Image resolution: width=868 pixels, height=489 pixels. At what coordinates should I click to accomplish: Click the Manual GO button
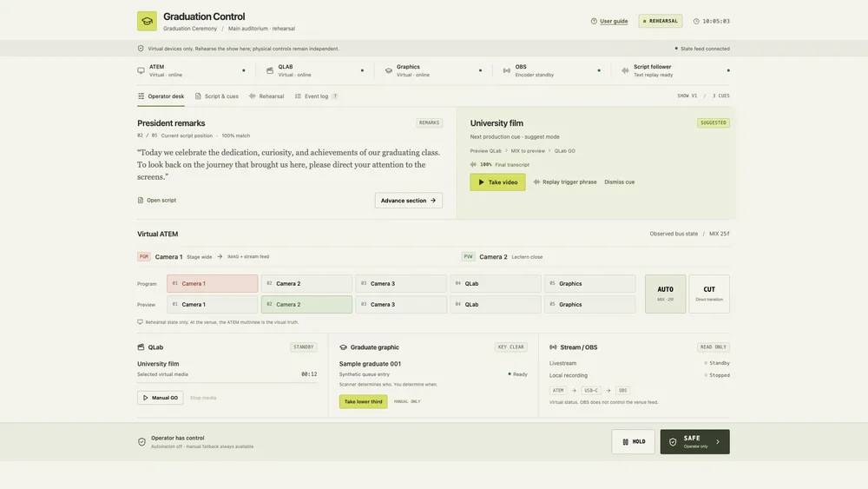click(x=161, y=398)
